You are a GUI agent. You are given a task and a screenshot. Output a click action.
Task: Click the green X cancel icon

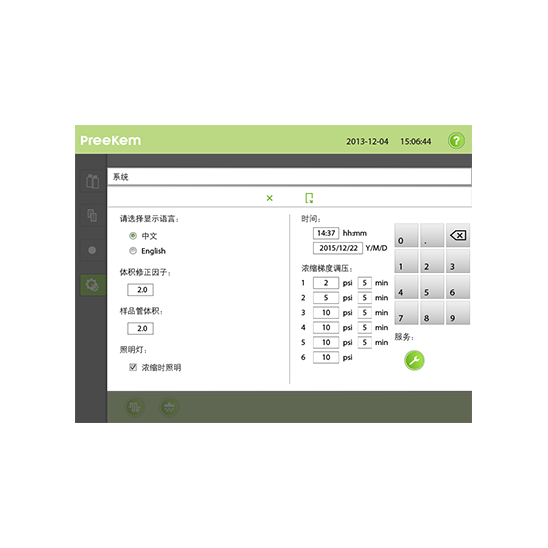(269, 198)
